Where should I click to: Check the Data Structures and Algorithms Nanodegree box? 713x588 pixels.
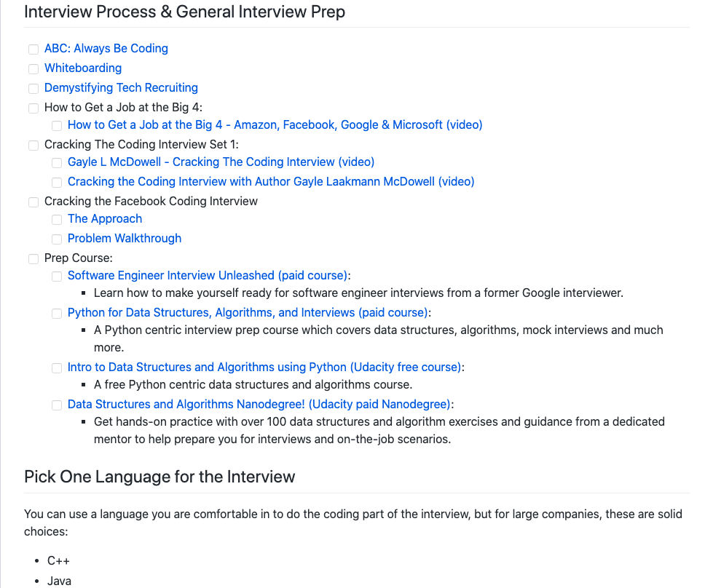tap(57, 405)
